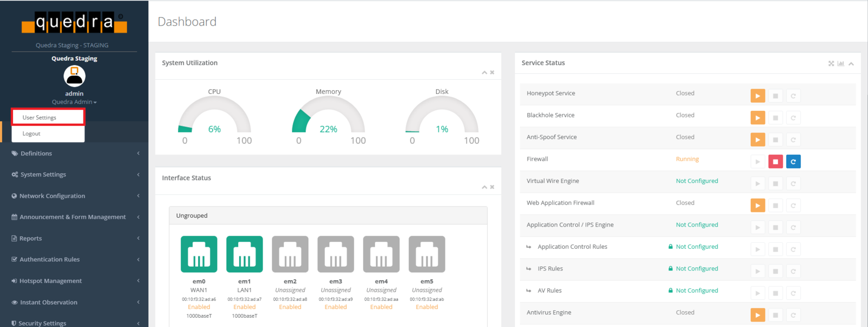
Task: Open Hotspot Management in the sidebar
Action: [x=50, y=281]
